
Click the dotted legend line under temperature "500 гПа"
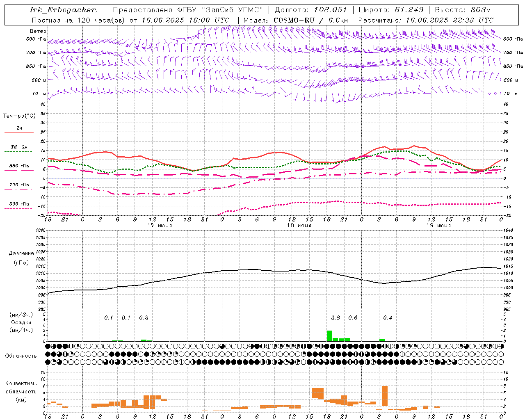[18, 208]
